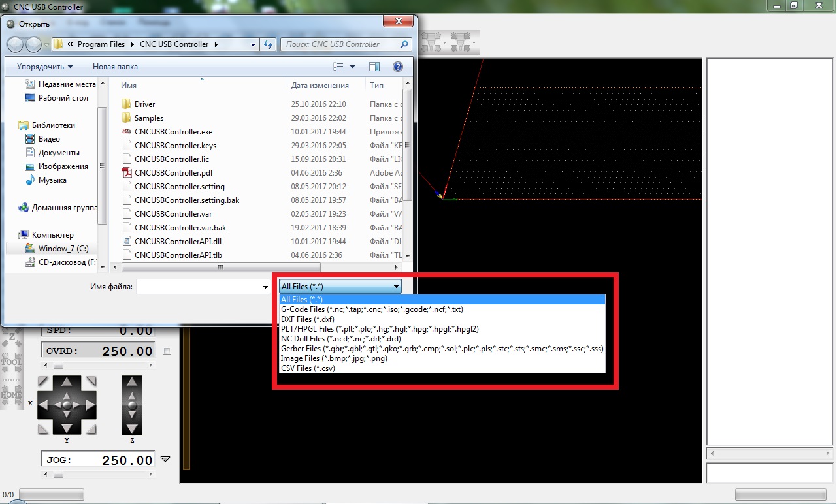Expand path after Program Files breadcrumb
The height and width of the screenshot is (504, 837).
tap(133, 44)
